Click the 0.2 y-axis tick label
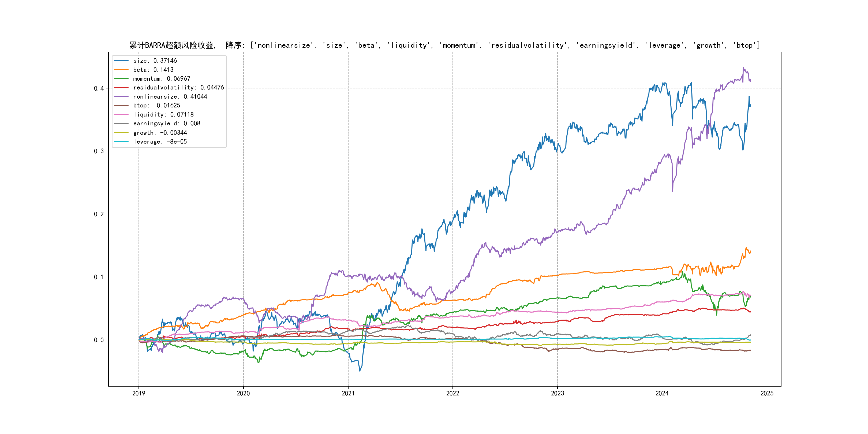Viewport: 868px width, 434px height. point(99,214)
